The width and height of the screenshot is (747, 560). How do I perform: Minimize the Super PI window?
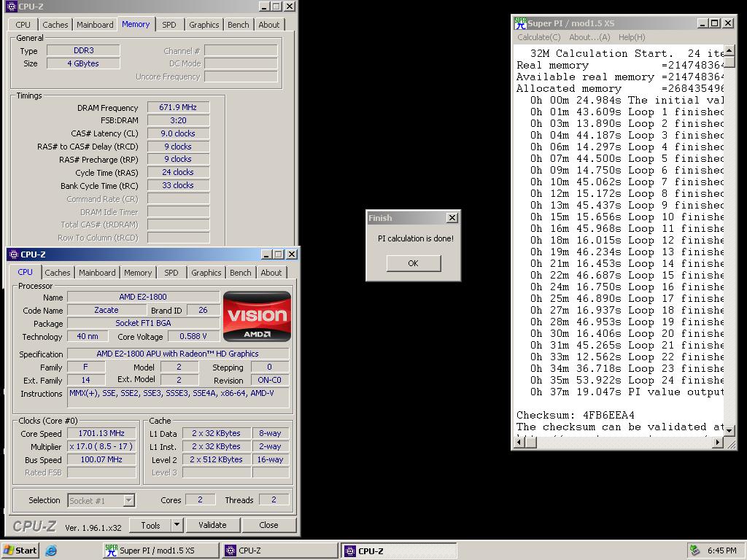(x=703, y=23)
